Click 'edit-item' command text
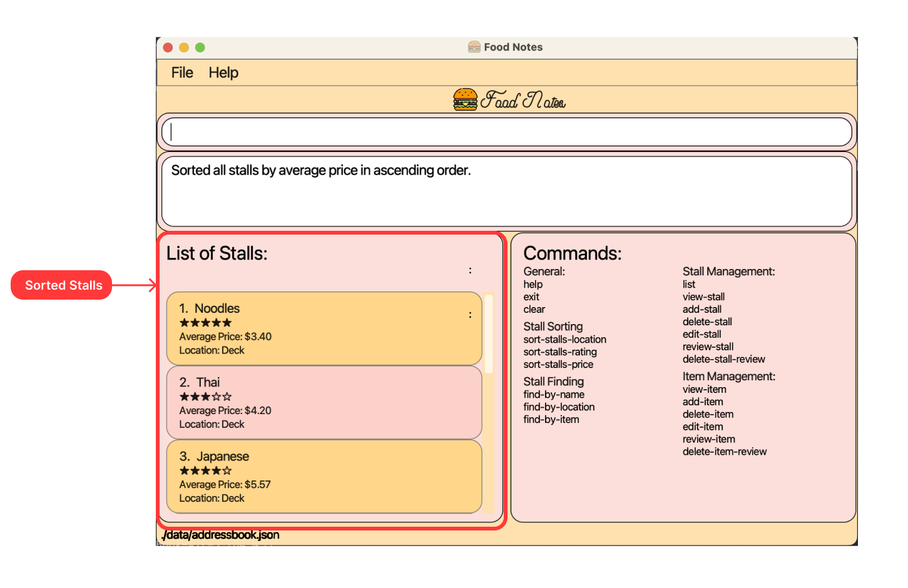 [x=703, y=427]
